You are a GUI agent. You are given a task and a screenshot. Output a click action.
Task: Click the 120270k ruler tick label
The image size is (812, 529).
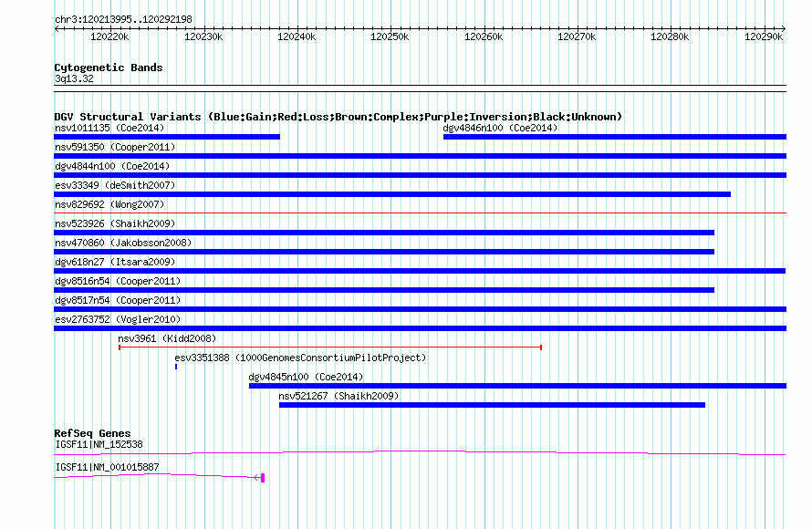point(577,36)
